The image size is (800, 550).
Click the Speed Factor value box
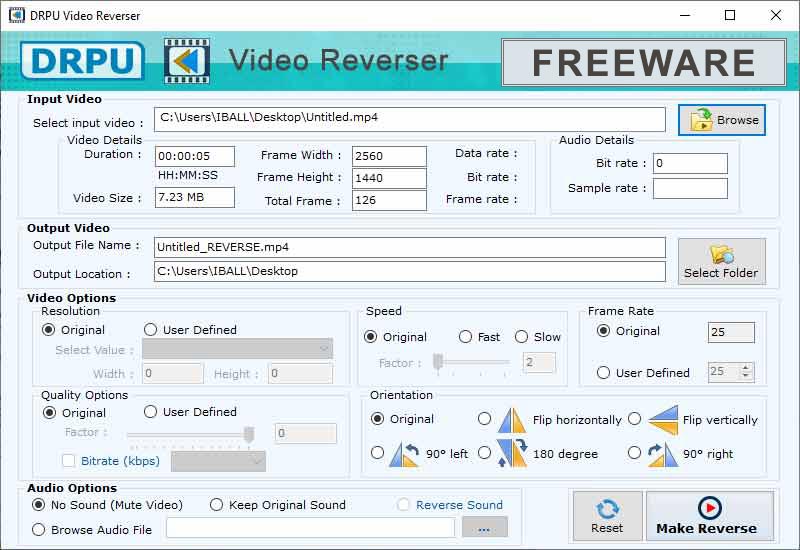point(539,363)
